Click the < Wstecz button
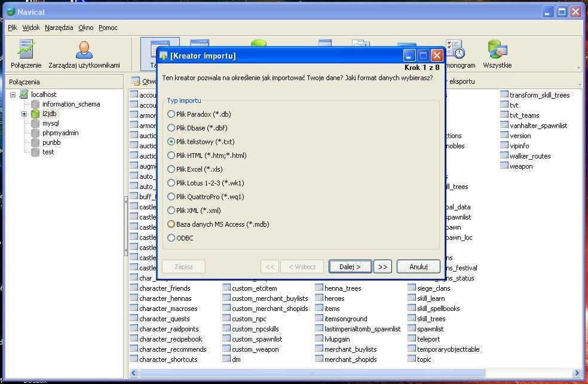The height and width of the screenshot is (384, 588). (x=302, y=267)
